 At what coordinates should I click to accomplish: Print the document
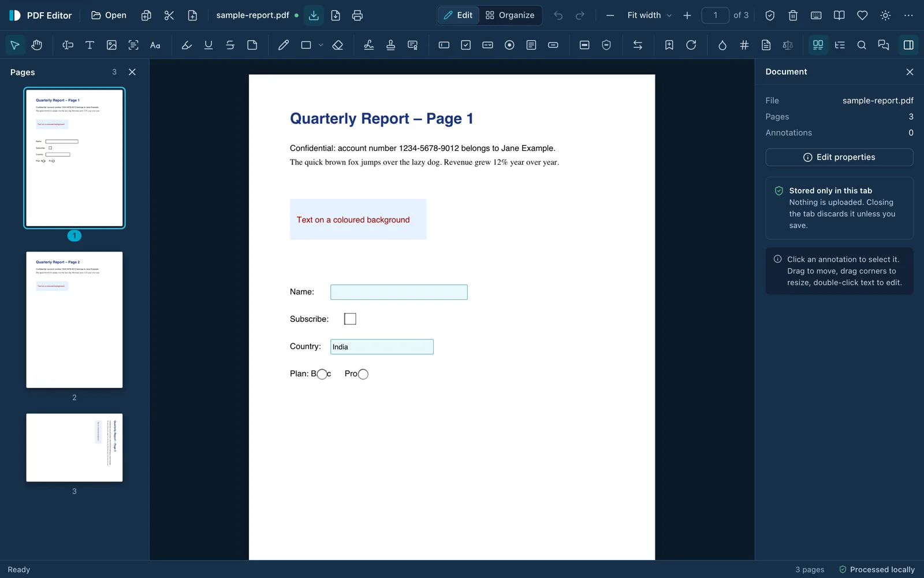(x=357, y=16)
